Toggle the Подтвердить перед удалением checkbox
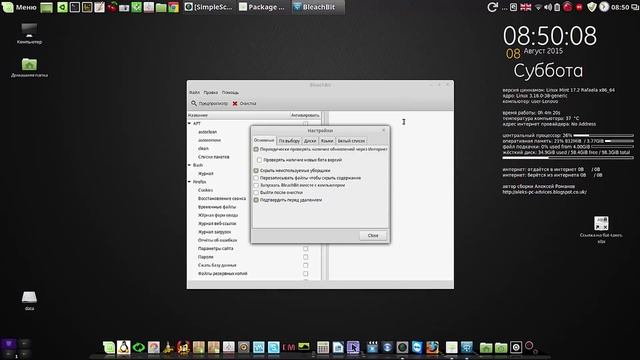Image resolution: width=640 pixels, height=360 pixels. pos(256,200)
